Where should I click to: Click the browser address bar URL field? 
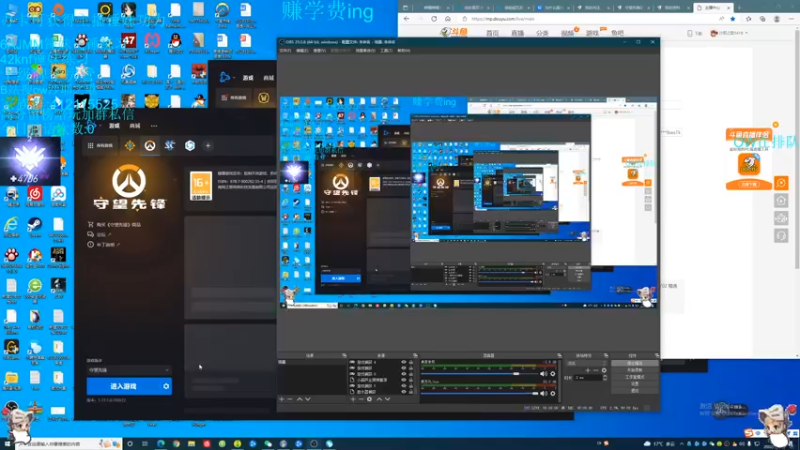[592, 19]
